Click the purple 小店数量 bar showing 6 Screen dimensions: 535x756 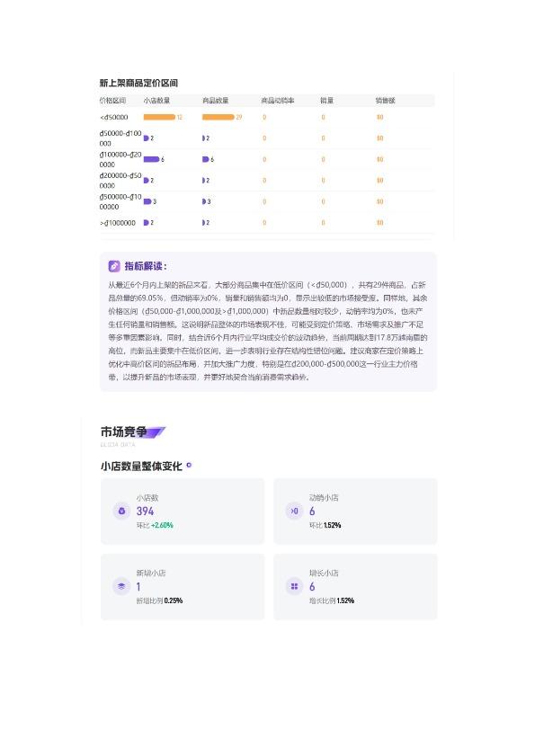[x=151, y=159]
